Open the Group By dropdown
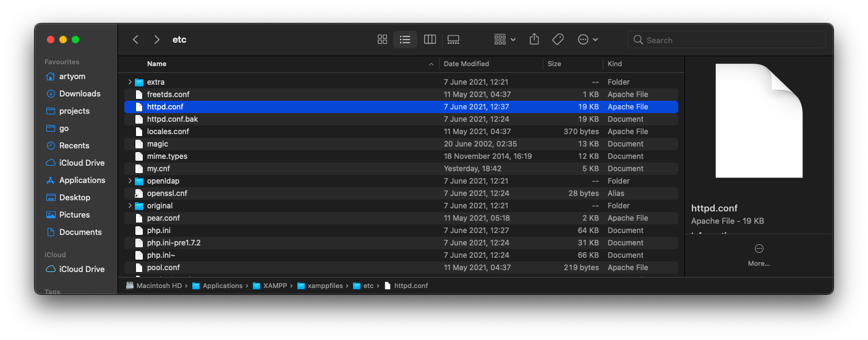The width and height of the screenshot is (868, 340). pyautogui.click(x=504, y=40)
